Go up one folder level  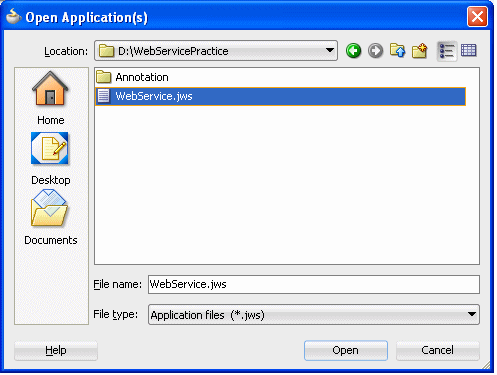397,51
